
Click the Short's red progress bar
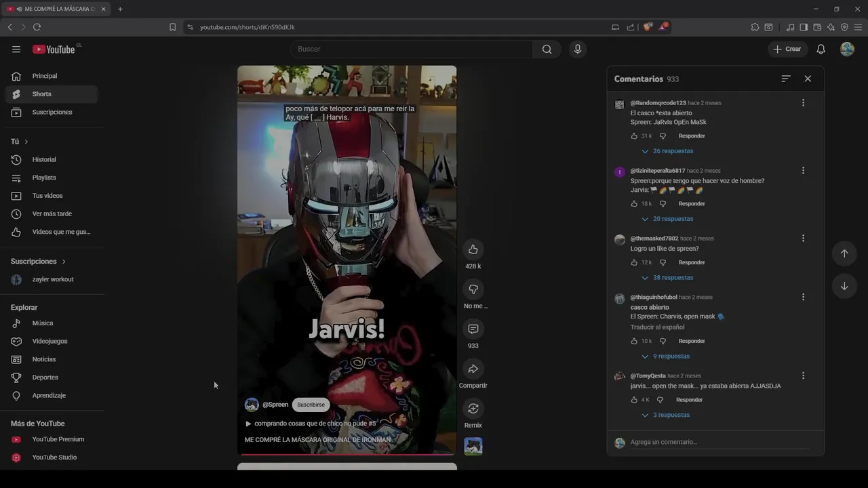[x=347, y=454]
